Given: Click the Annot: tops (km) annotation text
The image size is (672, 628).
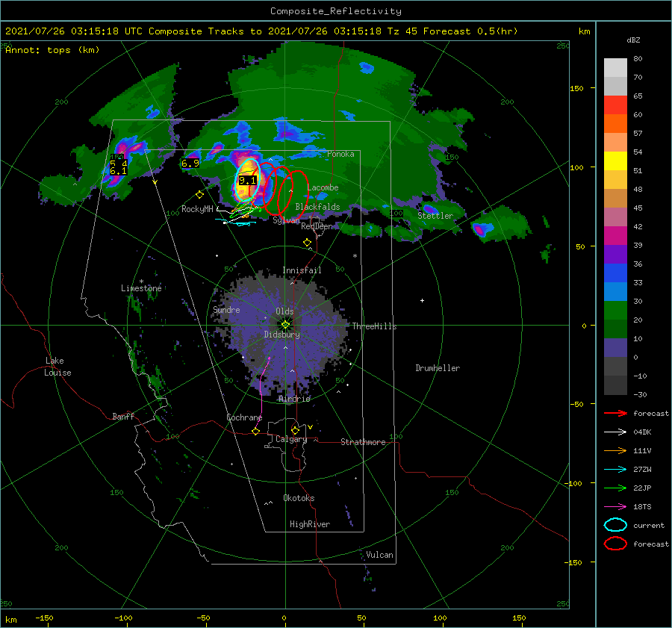Looking at the screenshot, I should 52,50.
